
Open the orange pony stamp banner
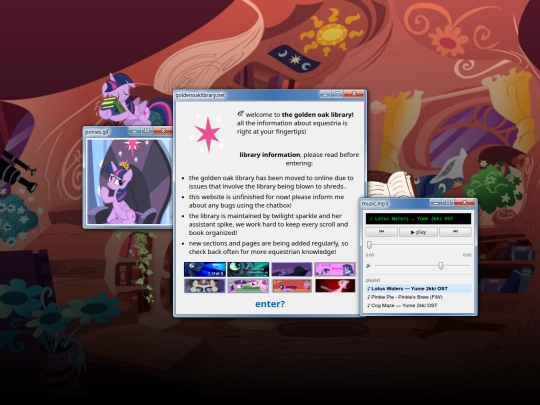[x=292, y=286]
